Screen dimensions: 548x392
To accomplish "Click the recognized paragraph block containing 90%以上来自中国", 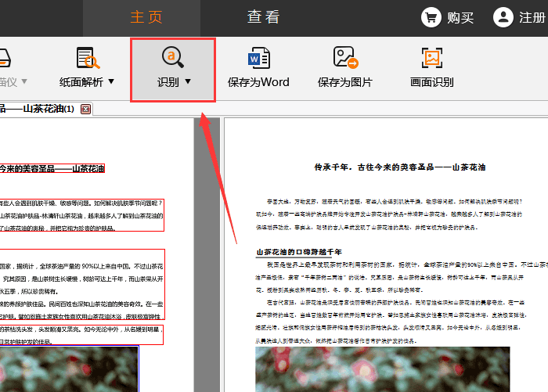I will click(x=82, y=284).
